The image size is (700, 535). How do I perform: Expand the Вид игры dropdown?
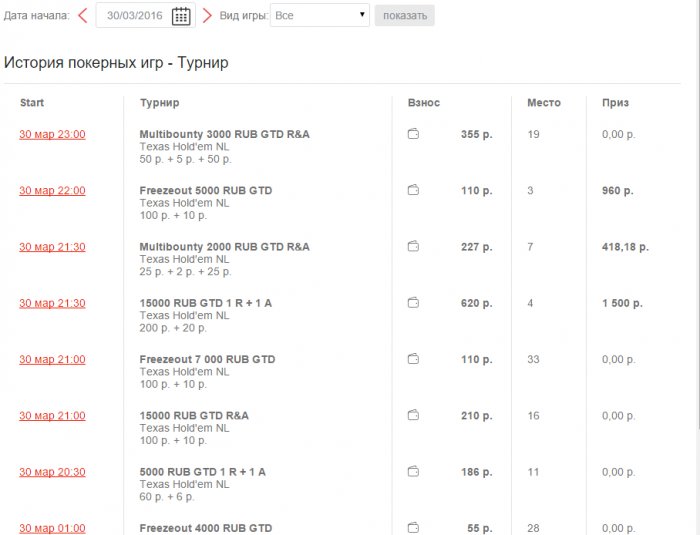click(x=320, y=15)
